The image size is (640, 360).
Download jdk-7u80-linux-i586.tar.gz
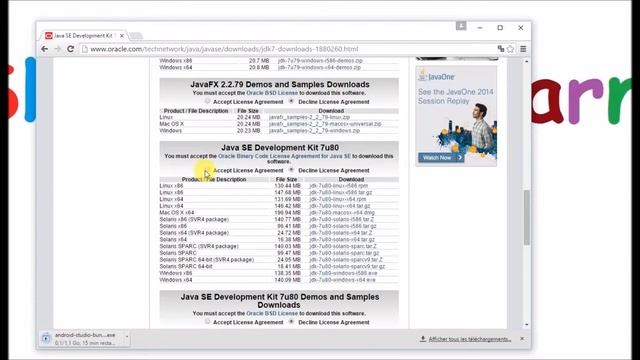(340, 192)
